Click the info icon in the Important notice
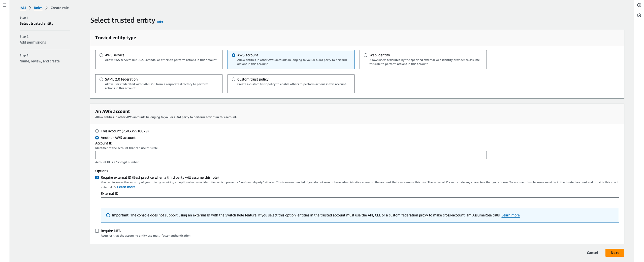Image resolution: width=644 pixels, height=262 pixels. pyautogui.click(x=108, y=215)
